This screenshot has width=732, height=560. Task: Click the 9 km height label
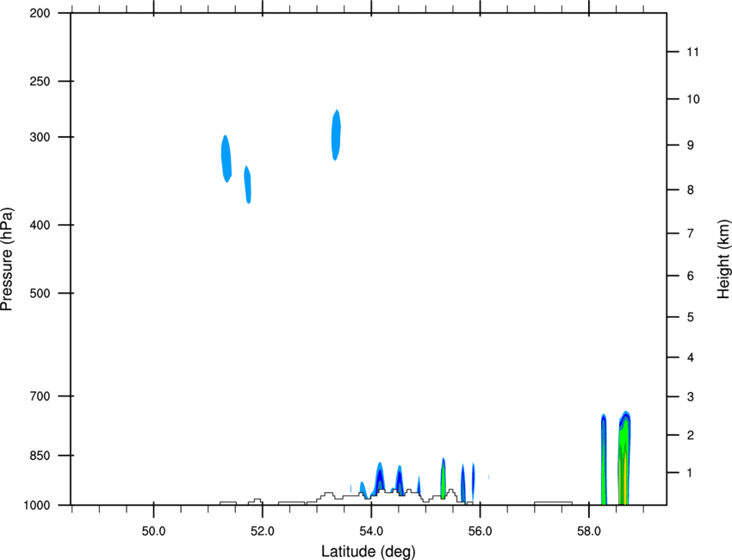691,146
